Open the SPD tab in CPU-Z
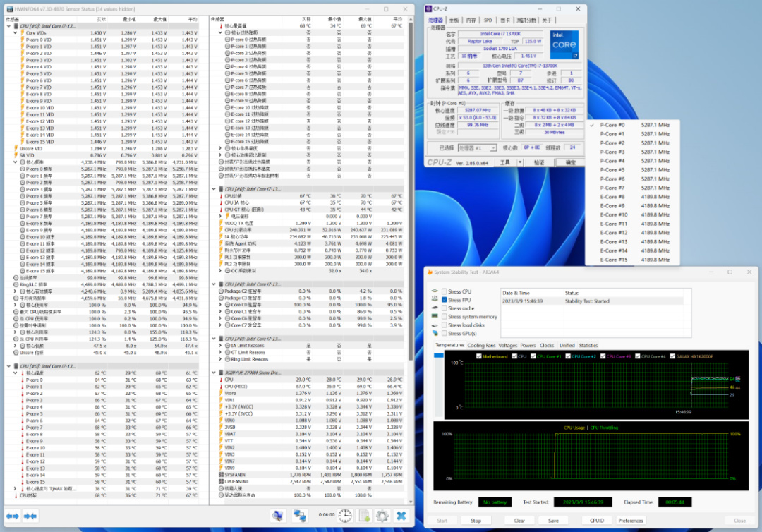The height and width of the screenshot is (532, 762). click(488, 20)
